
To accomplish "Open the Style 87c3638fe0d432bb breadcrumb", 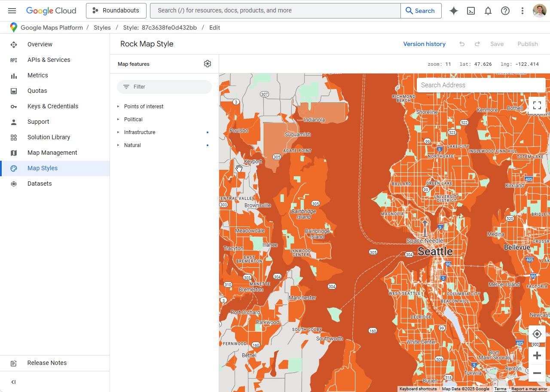I will pos(160,28).
